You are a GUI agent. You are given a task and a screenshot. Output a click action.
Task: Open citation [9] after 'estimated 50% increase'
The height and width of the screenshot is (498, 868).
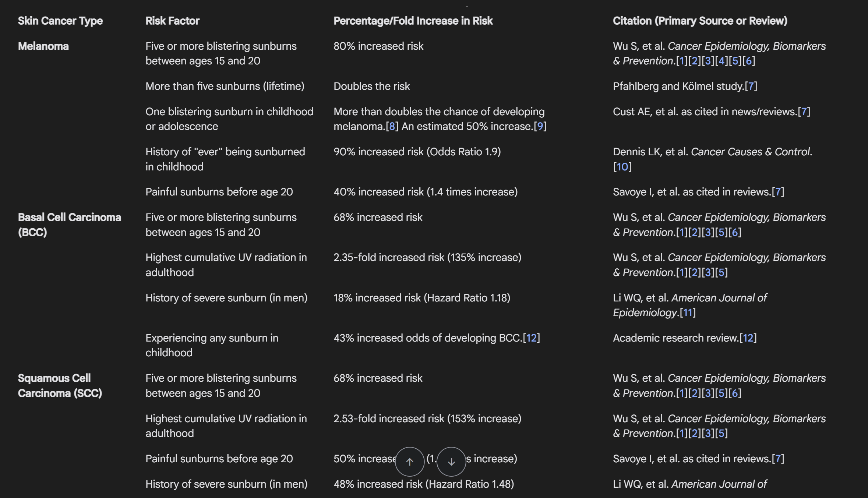[540, 126]
